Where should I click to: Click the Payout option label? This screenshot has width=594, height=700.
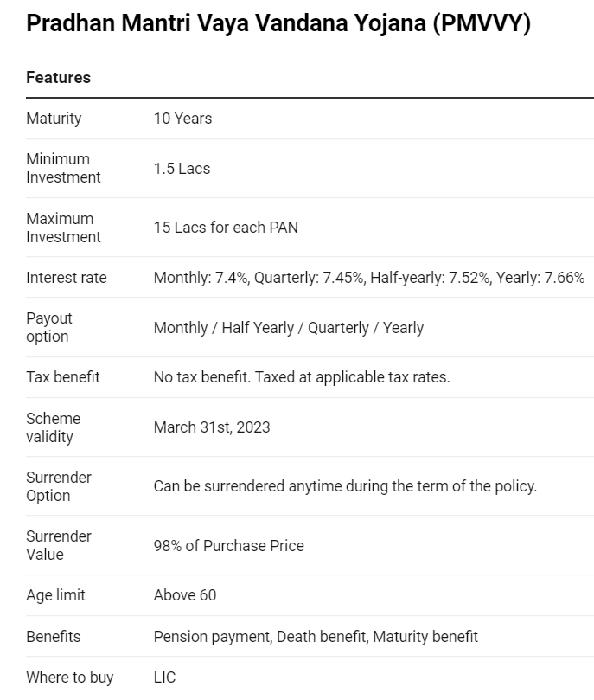(49, 327)
